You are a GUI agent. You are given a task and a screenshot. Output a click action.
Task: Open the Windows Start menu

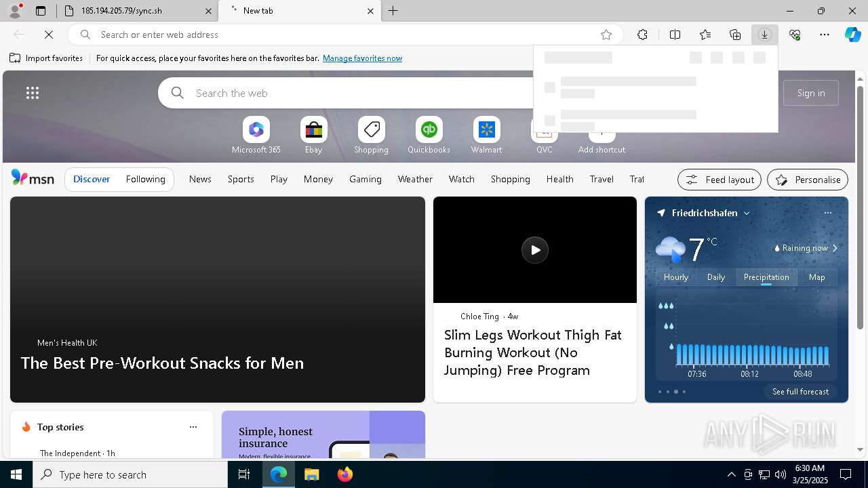16,474
